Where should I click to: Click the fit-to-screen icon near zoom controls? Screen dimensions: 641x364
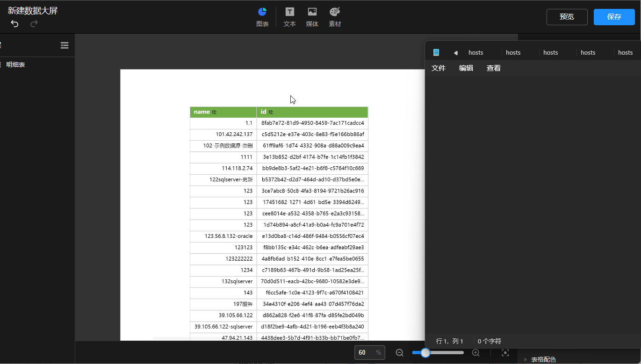pyautogui.click(x=504, y=353)
